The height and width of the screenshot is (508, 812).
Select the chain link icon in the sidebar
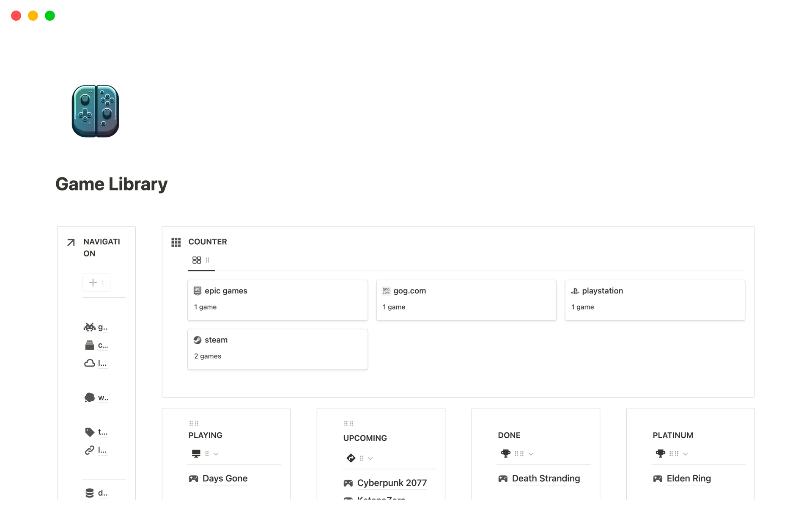(x=89, y=450)
